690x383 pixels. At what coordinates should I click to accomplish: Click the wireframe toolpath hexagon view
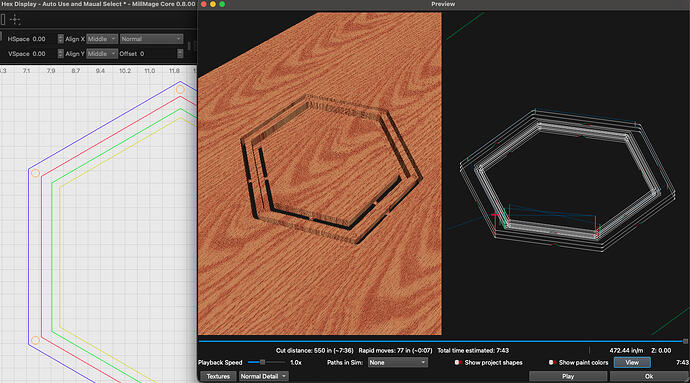tap(568, 180)
